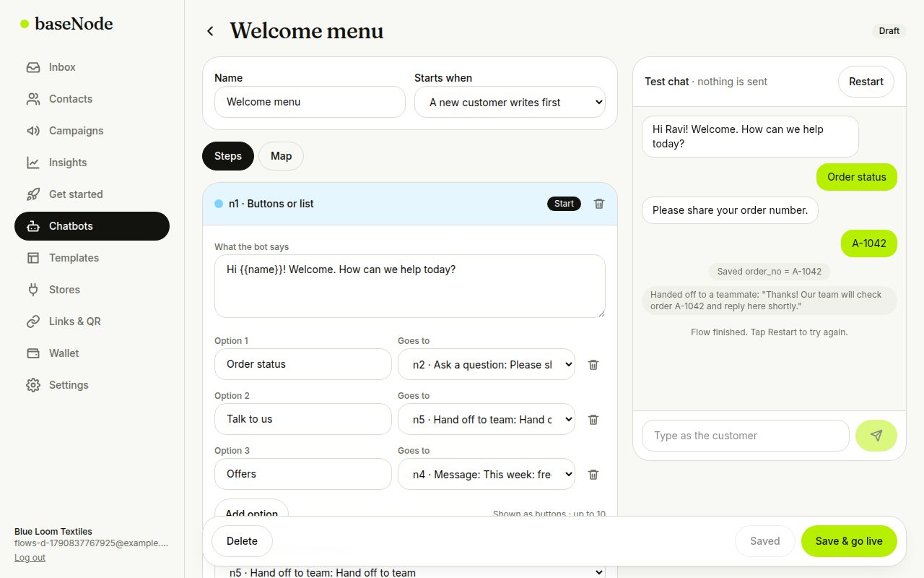The image size is (924, 578).
Task: Delete step n1 with trash icon
Action: (599, 204)
